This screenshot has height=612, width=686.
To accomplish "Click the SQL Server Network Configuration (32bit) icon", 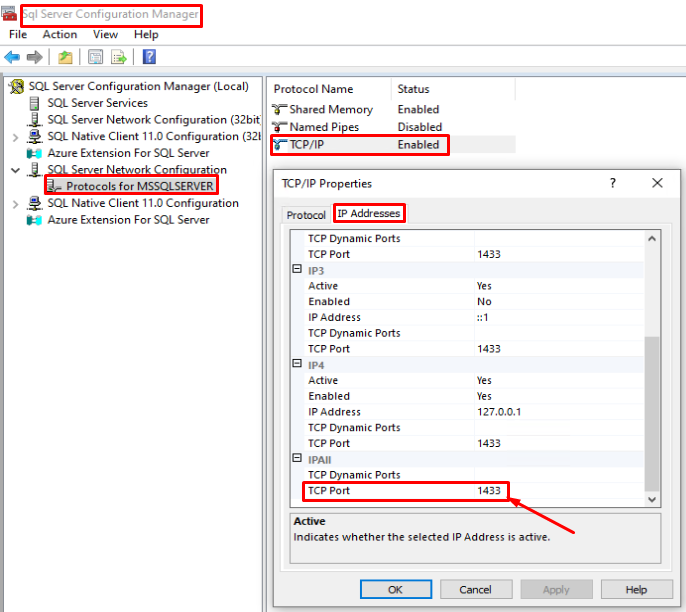I will coord(34,119).
